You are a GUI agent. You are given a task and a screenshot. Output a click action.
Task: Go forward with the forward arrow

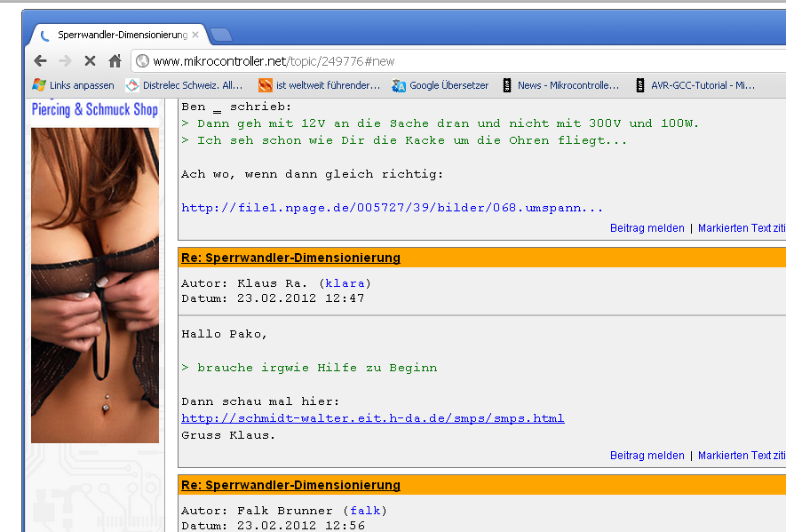[66, 61]
